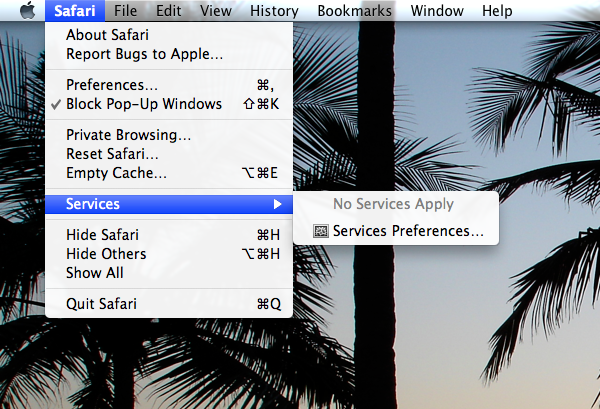Open the Apple menu logo
The width and height of the screenshot is (600, 409).
tap(28, 10)
